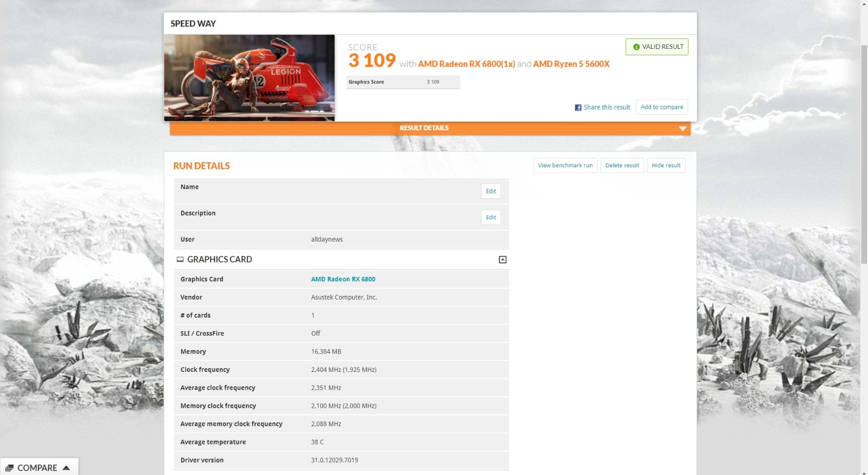Expand the Result Details orange bar arrow
Screen dimensions: 868x475
pyautogui.click(x=682, y=129)
